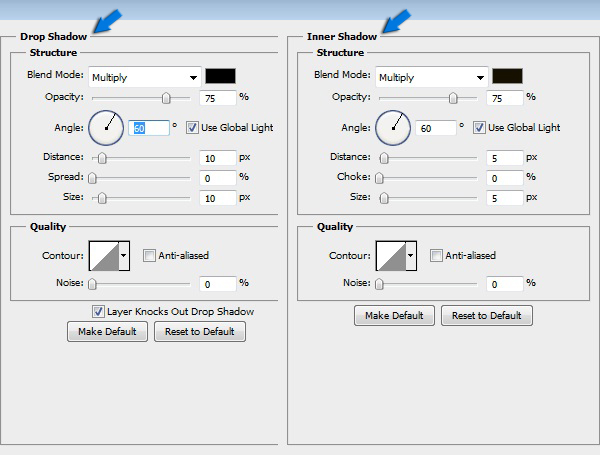Open the Drop Shadow black color swatch

click(x=220, y=76)
